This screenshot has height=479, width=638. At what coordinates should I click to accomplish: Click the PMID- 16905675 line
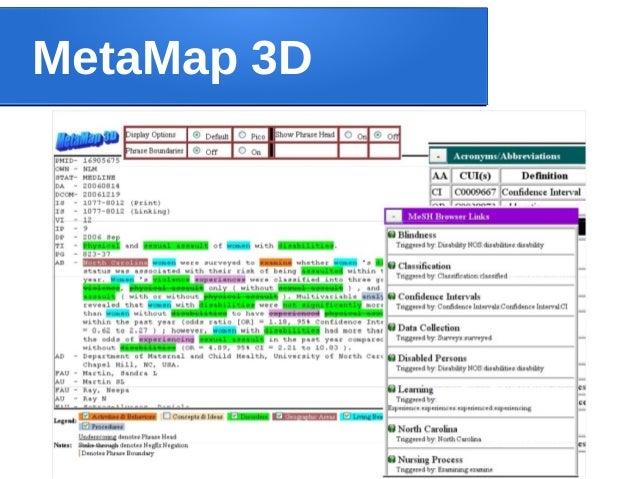pos(87,160)
